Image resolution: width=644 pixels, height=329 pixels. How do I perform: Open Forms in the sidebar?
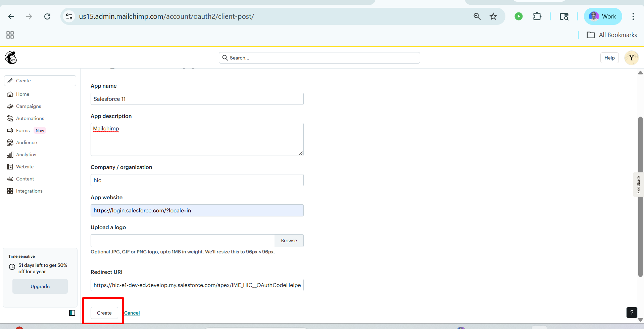tap(23, 130)
